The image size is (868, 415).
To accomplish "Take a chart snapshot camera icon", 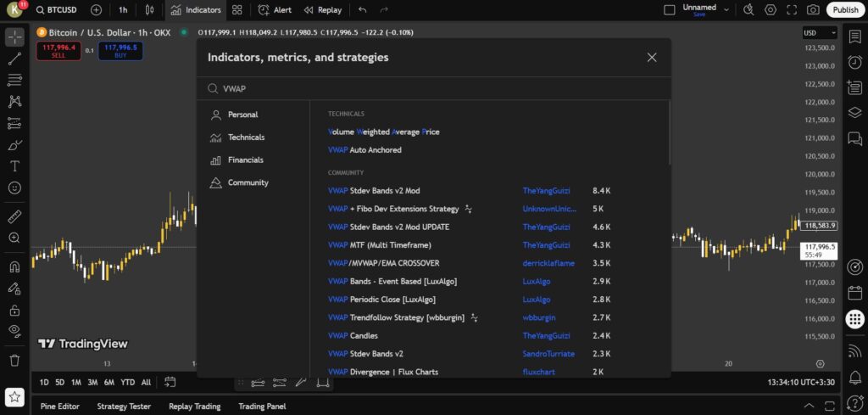I will click(x=813, y=10).
